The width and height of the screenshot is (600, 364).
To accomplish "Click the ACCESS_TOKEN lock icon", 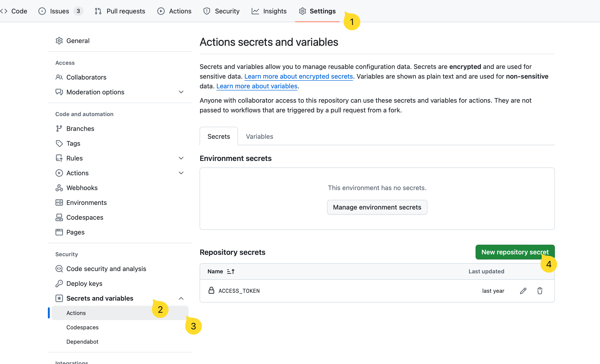I will pyautogui.click(x=211, y=290).
